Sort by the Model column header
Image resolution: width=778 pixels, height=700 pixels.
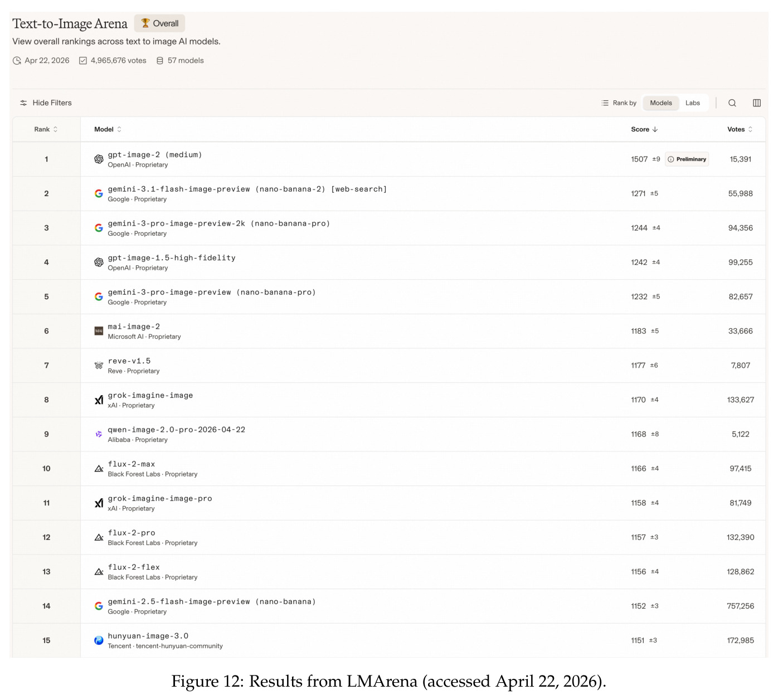(108, 129)
